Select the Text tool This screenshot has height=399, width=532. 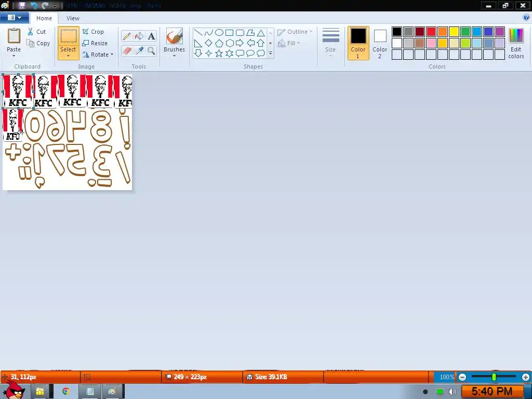point(151,36)
